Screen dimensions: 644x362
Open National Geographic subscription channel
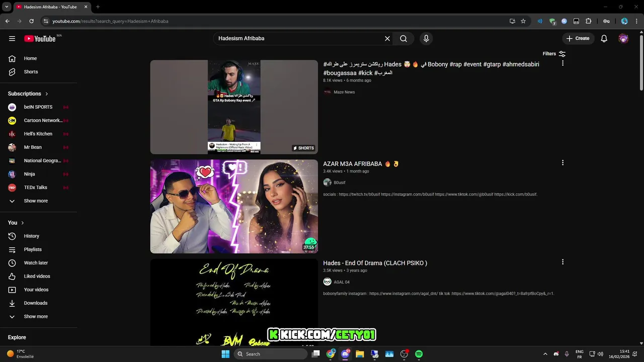coord(38,161)
